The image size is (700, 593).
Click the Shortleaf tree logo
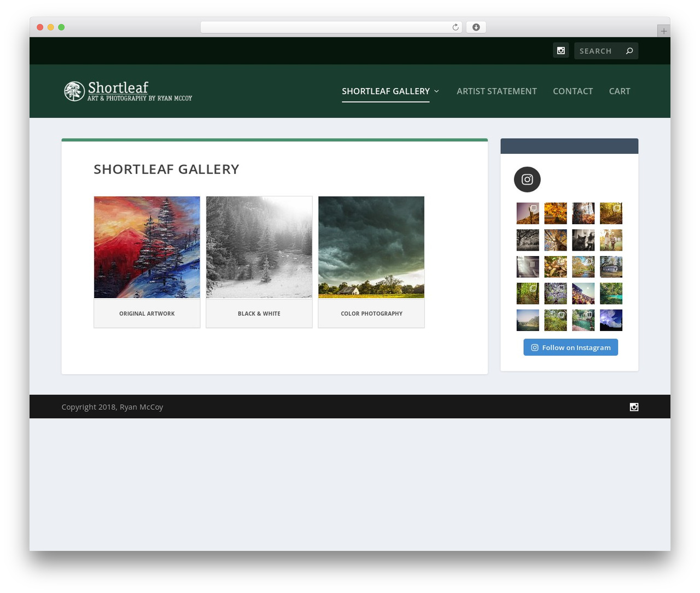[x=74, y=91]
